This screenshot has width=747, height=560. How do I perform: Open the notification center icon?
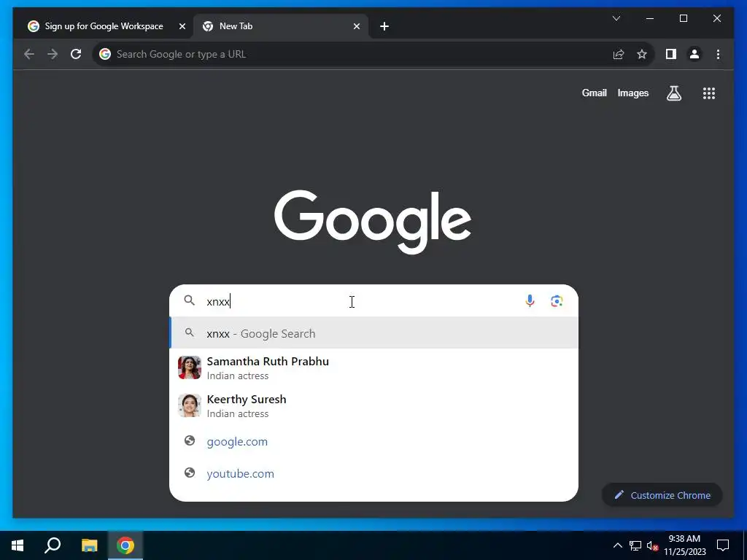click(723, 545)
